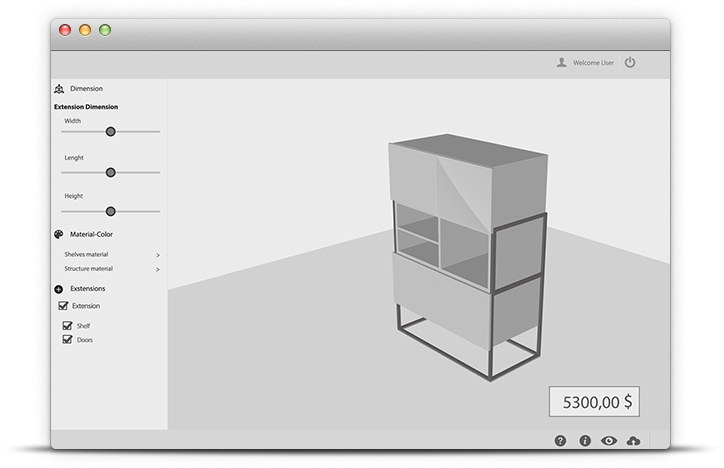Uncheck the Shelf checkbox
Image resolution: width=724 pixels, height=468 pixels.
coord(67,325)
